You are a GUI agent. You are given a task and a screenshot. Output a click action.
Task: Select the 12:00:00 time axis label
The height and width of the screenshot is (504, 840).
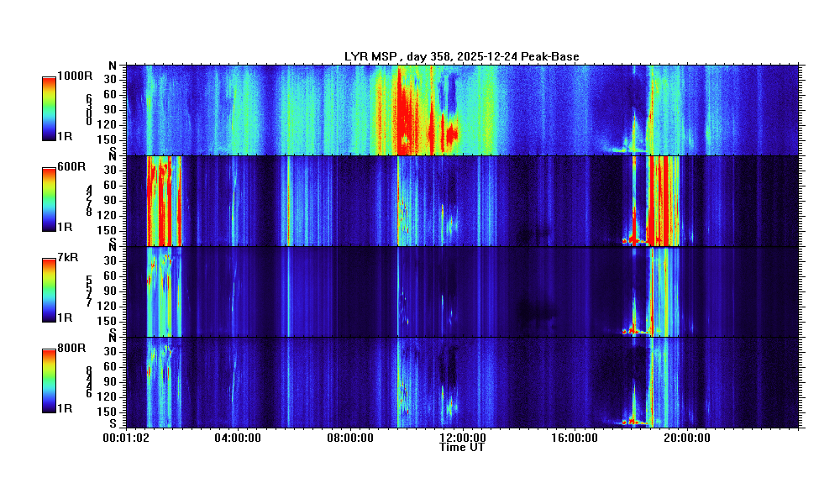point(462,438)
